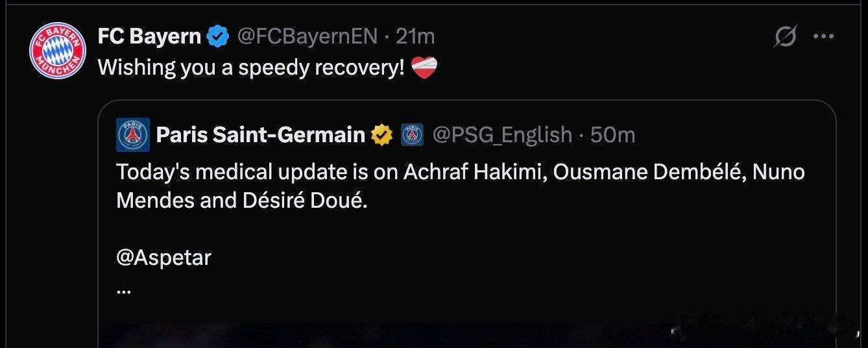Click FC Bayern's blue verified badge
Viewport: 868px width, 348px height.
coord(217,37)
